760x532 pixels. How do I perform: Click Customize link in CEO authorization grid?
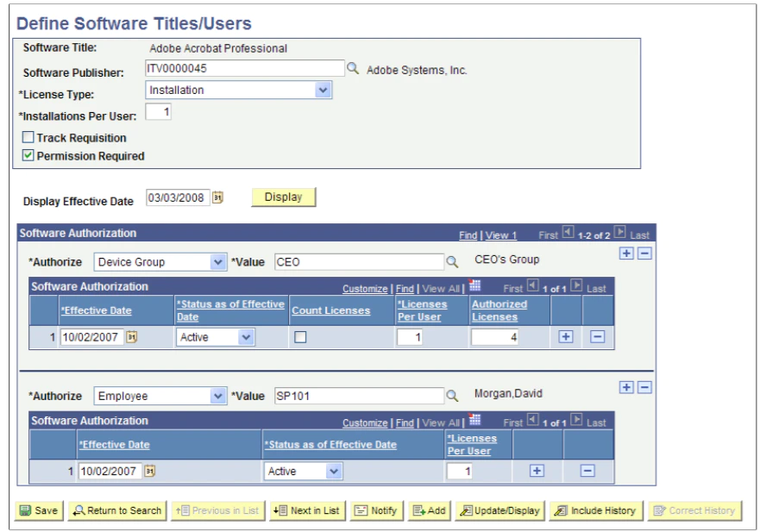coord(365,289)
